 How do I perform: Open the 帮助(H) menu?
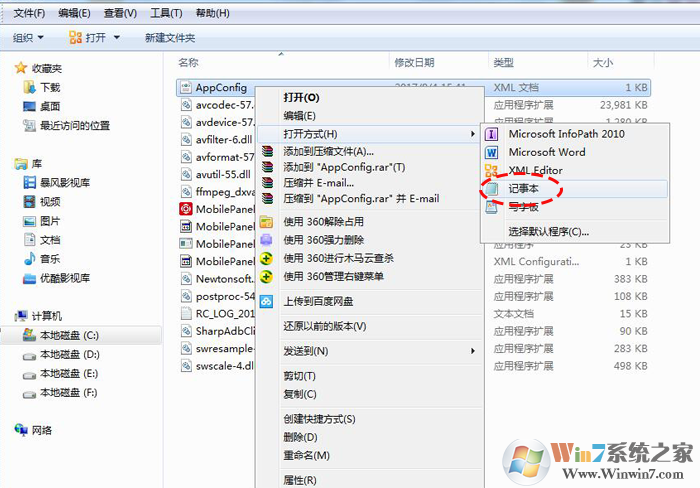(212, 13)
